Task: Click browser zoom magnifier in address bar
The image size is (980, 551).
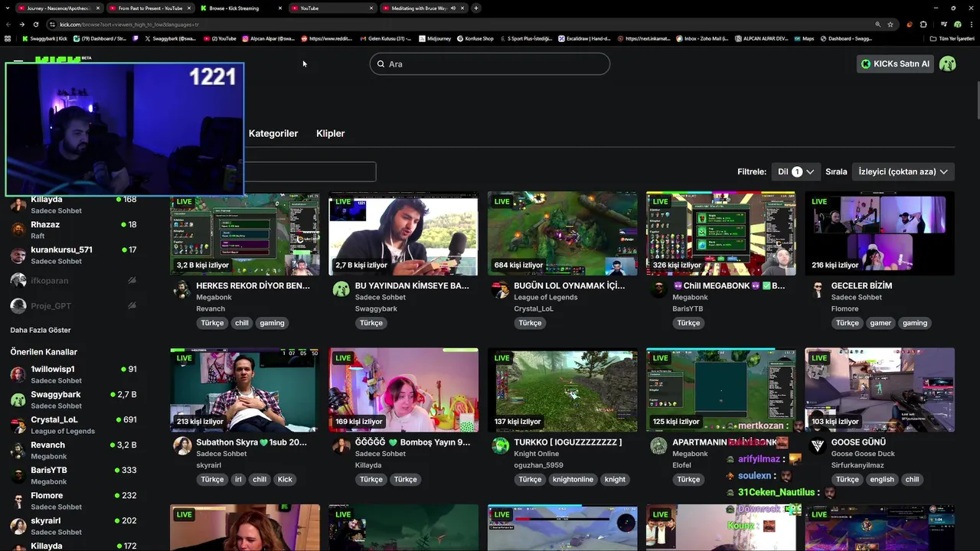Action: coord(877,24)
